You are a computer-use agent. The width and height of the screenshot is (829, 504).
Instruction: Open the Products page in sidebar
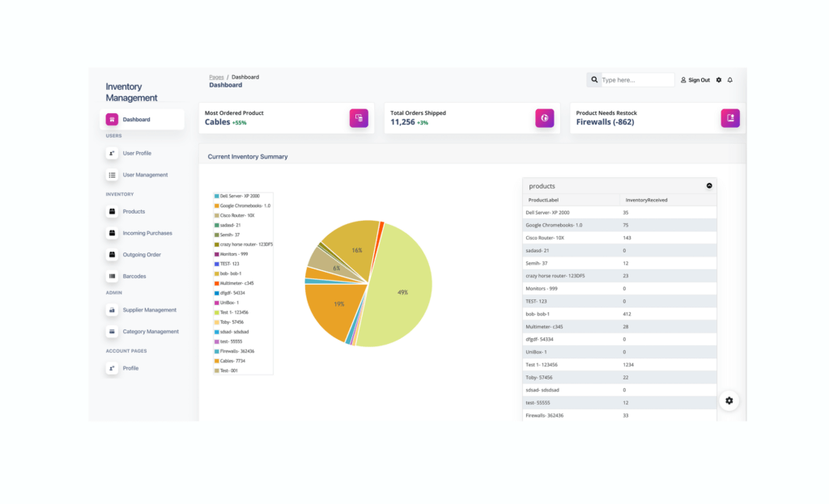point(134,211)
